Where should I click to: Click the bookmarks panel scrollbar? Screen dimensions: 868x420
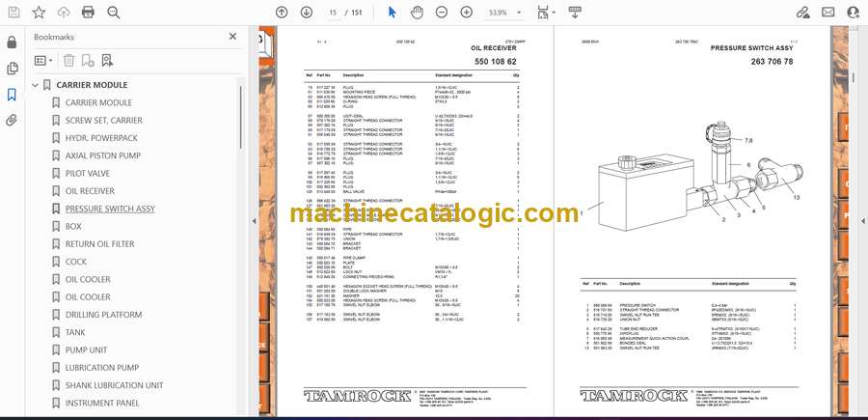pos(241,117)
